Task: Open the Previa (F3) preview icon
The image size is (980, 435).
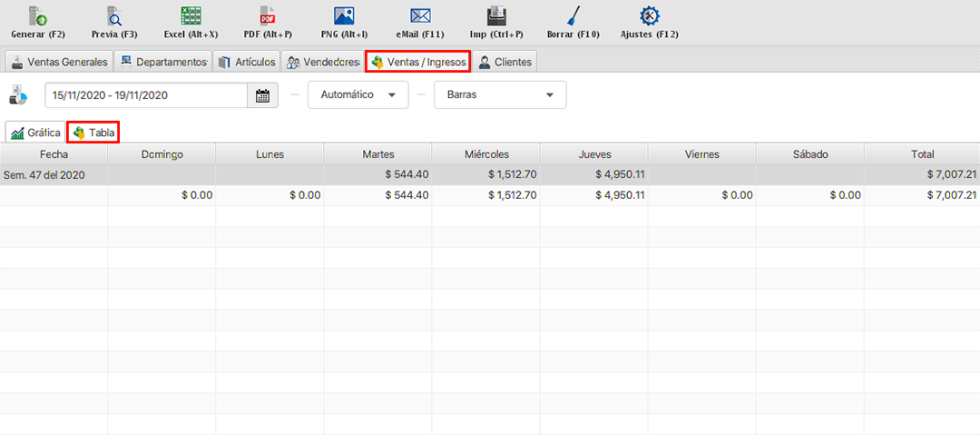Action: (x=114, y=16)
